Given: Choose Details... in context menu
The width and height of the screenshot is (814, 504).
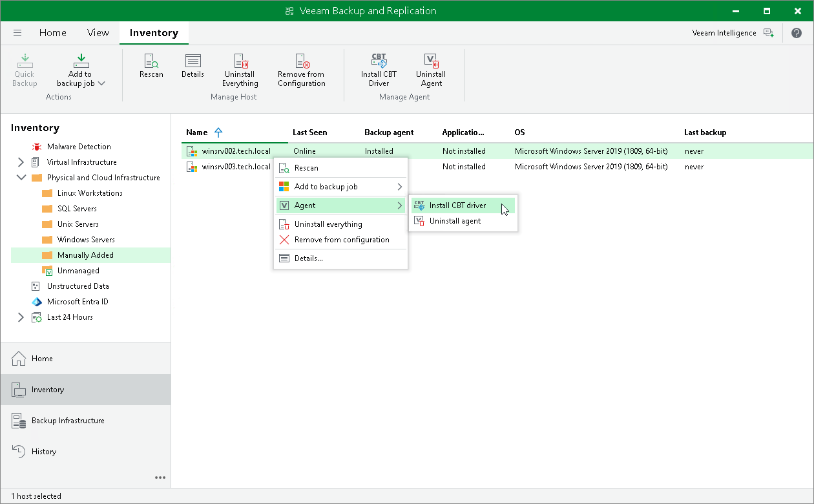Looking at the screenshot, I should [341, 258].
